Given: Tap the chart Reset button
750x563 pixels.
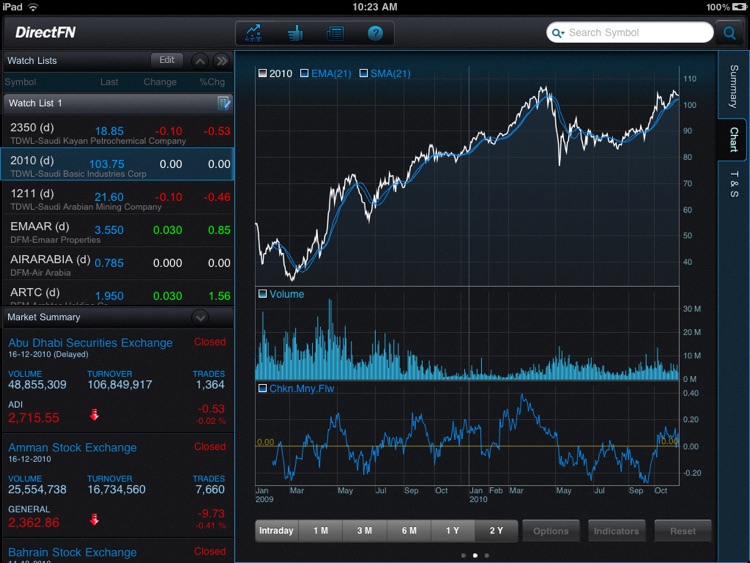Looking at the screenshot, I should click(x=683, y=531).
